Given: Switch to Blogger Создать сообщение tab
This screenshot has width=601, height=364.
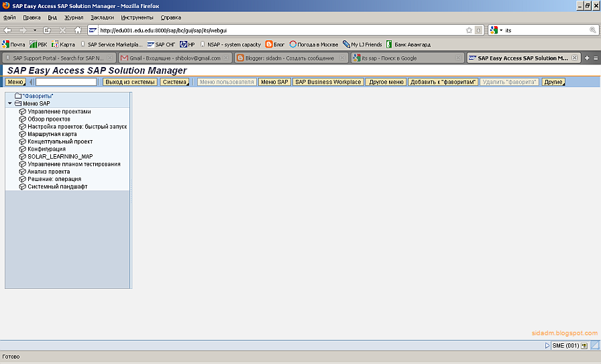Looking at the screenshot, I should (x=291, y=58).
